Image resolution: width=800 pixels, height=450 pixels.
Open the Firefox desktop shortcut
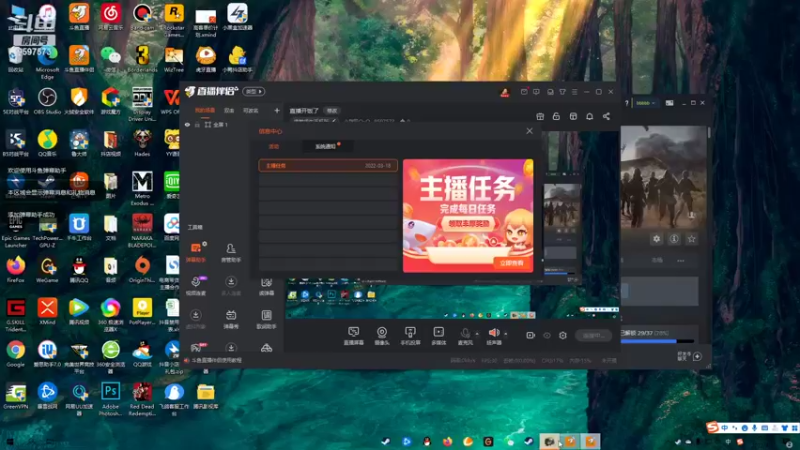16,269
